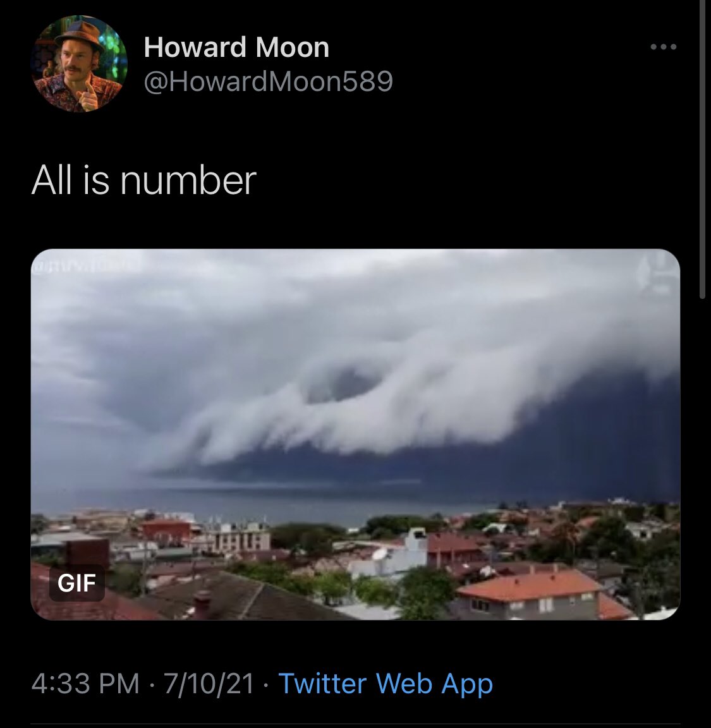This screenshot has width=711, height=728.
Task: Open the Twitter Web App source link
Action: (386, 683)
